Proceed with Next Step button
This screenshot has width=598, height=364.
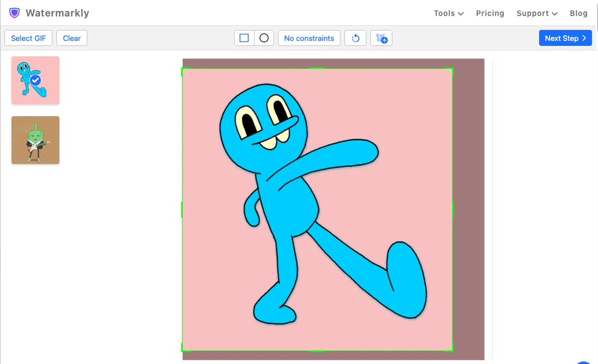[565, 38]
